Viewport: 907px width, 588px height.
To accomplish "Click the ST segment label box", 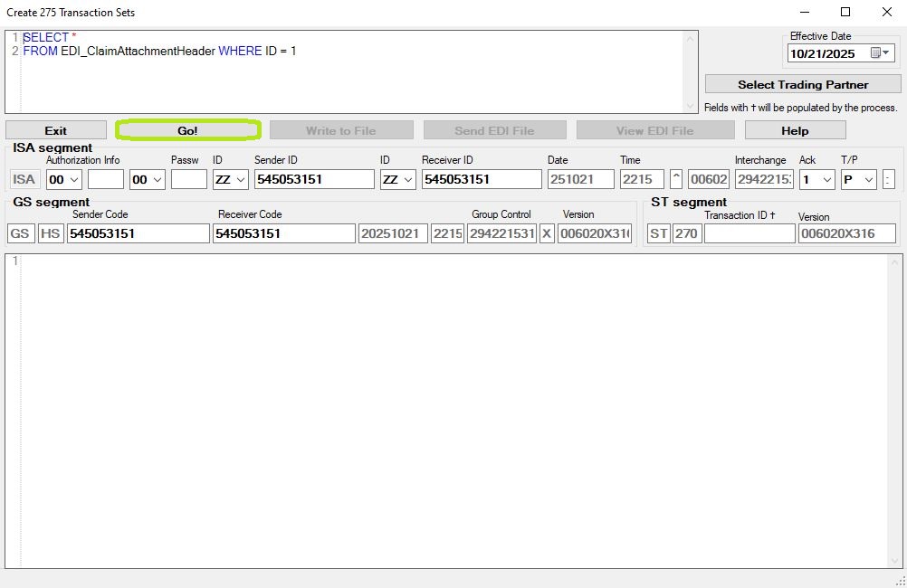I will (x=658, y=233).
